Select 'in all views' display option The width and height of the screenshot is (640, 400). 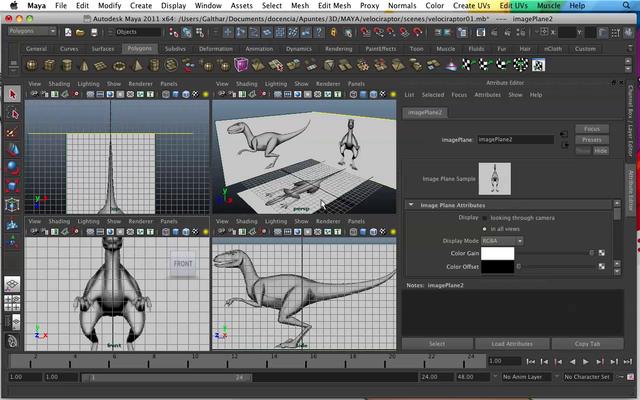(x=484, y=229)
